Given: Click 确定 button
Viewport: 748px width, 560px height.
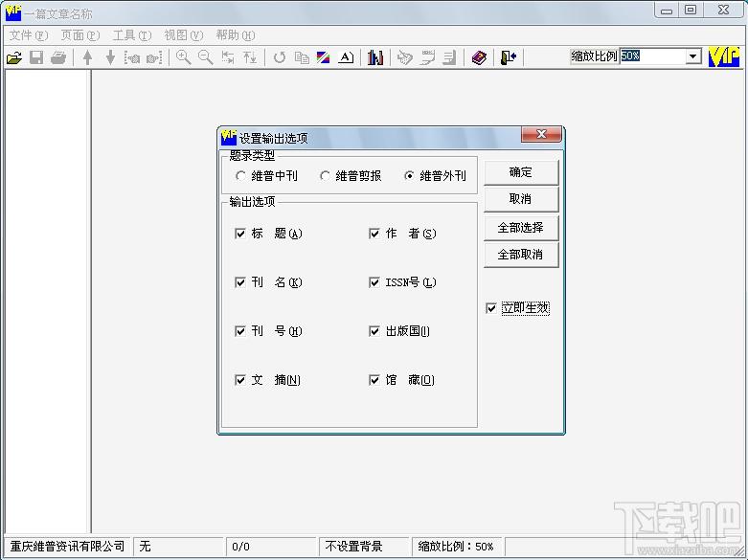Looking at the screenshot, I should [x=521, y=172].
